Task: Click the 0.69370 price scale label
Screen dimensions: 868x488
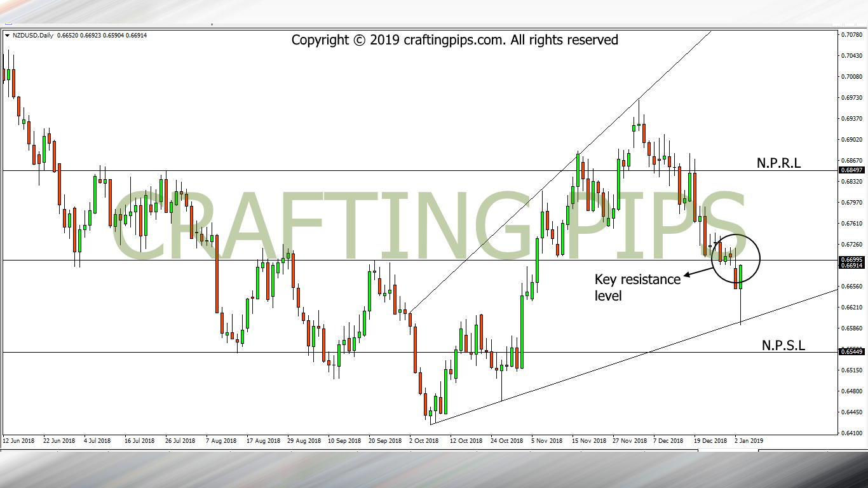Action: [x=851, y=118]
